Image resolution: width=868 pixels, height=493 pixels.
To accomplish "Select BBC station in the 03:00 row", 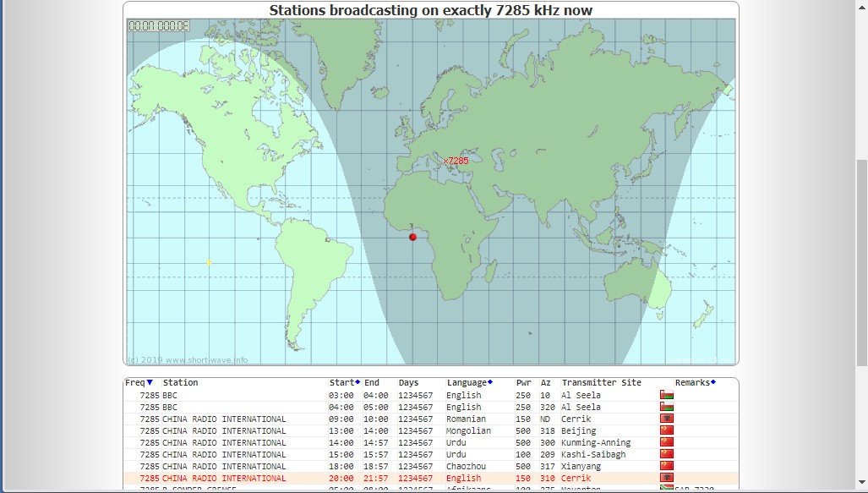I will click(170, 396).
